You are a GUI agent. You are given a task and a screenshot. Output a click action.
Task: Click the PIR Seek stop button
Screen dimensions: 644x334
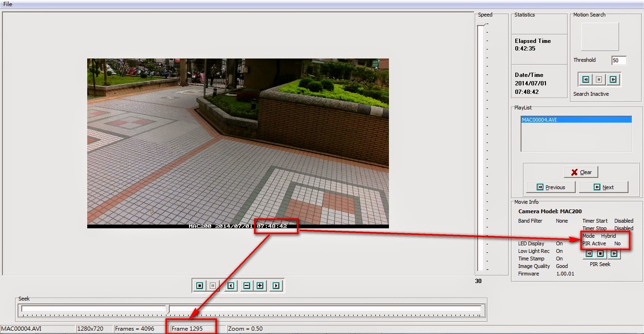pos(601,253)
